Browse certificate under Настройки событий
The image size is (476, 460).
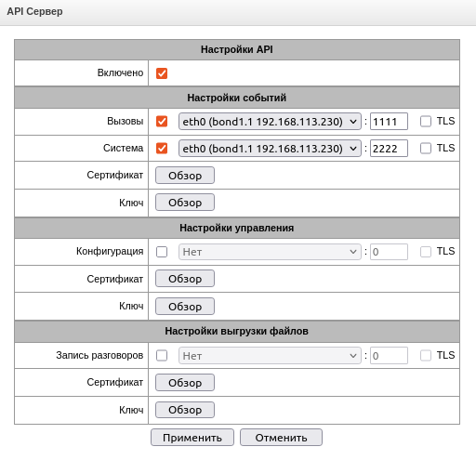(x=185, y=176)
